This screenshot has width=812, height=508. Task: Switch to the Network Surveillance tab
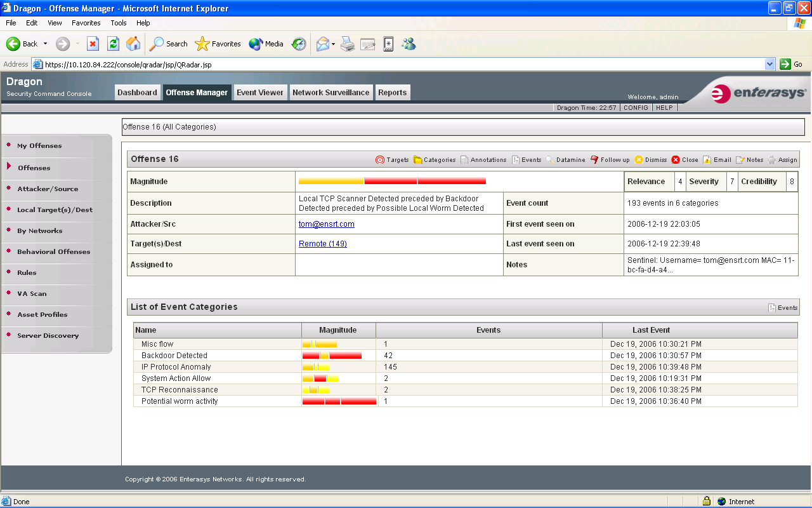[x=331, y=93]
